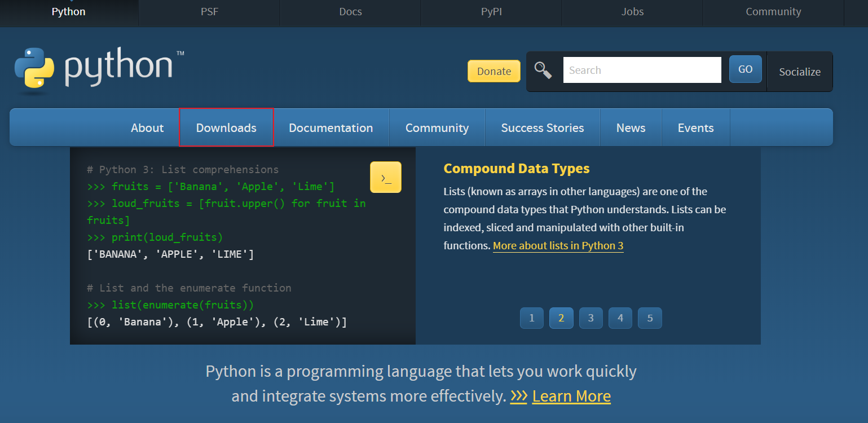Click the magnifying glass search icon

543,70
